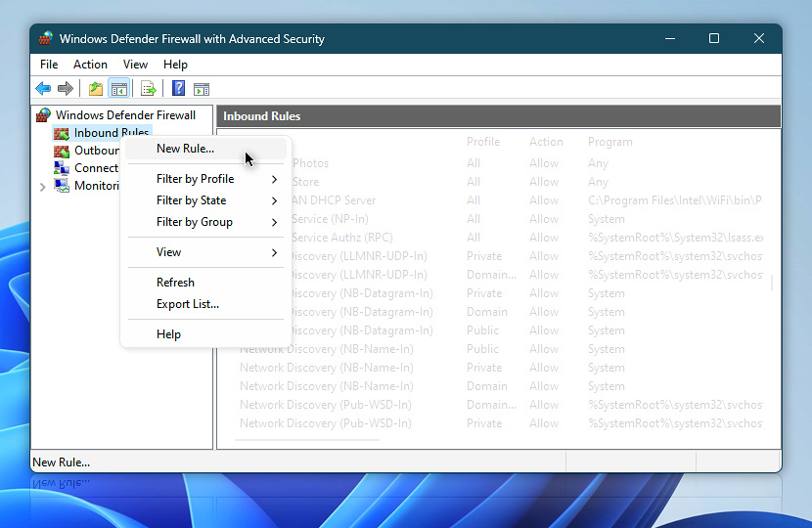
Task: Click the Windows Defender Firewall root icon
Action: 43,115
